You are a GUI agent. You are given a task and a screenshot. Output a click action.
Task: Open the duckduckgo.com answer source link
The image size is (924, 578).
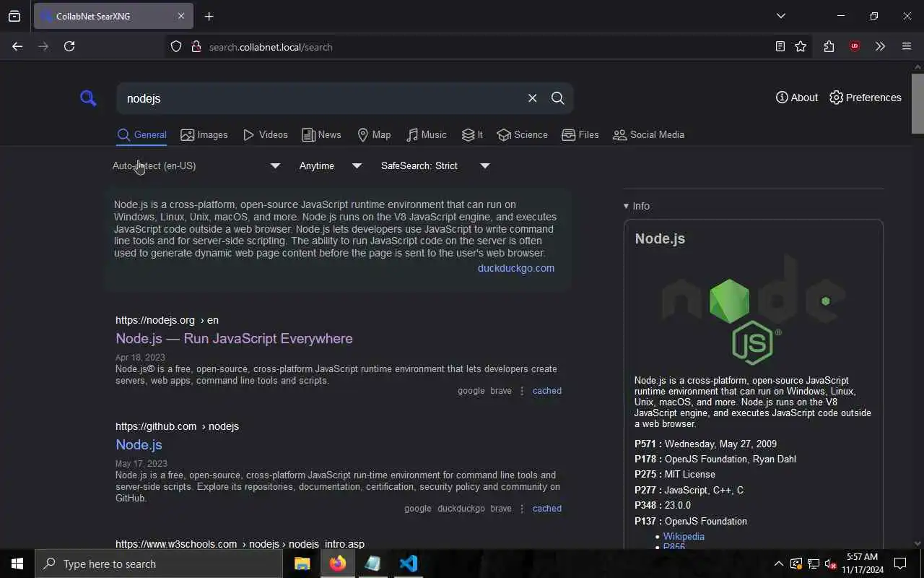tap(516, 268)
